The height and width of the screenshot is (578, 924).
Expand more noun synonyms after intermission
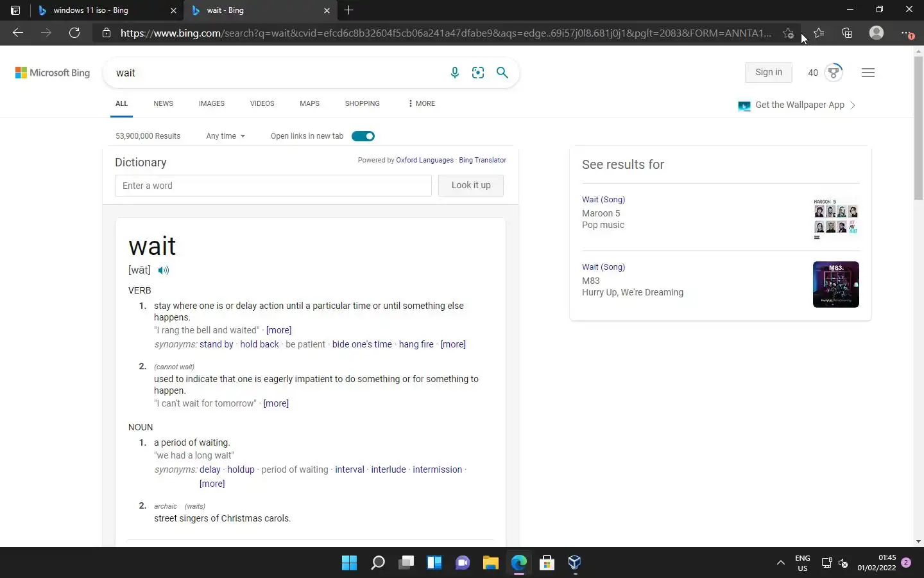[x=212, y=484]
